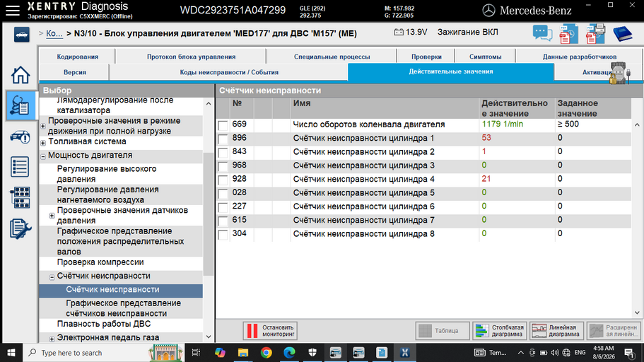
Task: Open File Explorer from the taskbar
Action: coord(242,353)
